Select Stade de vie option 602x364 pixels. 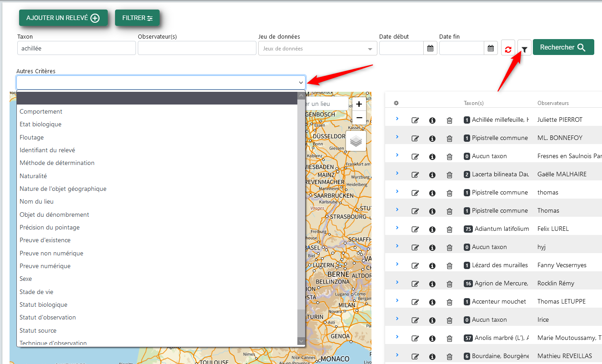157,292
